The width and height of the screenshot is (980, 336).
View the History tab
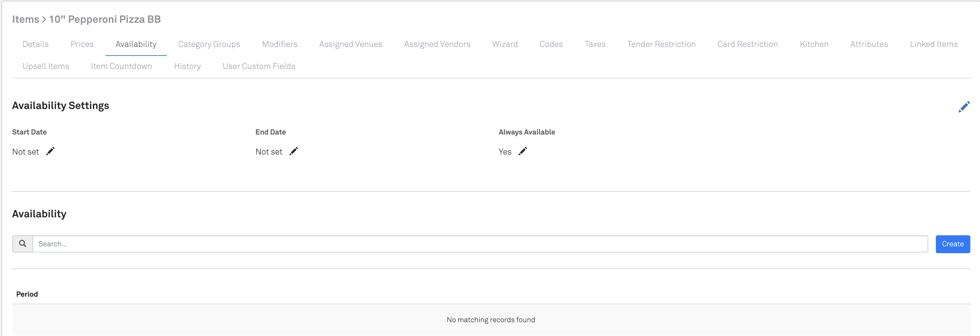(x=187, y=66)
